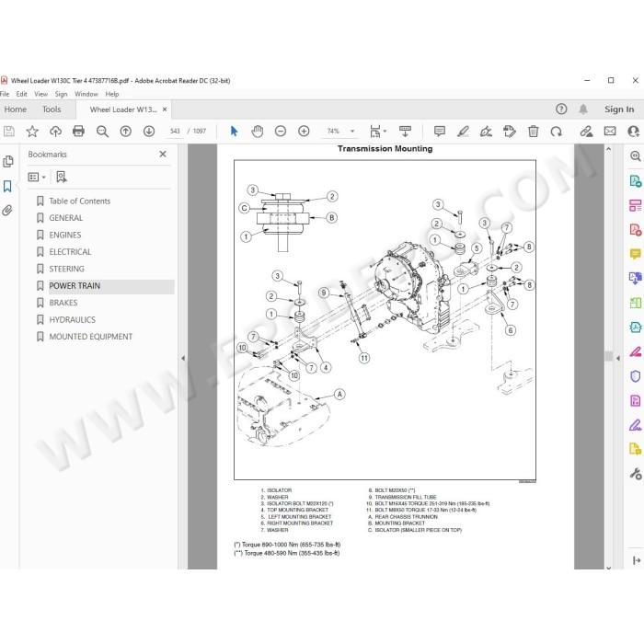Open the Protect shield tool
The width and height of the screenshot is (644, 644).
pos(636,376)
